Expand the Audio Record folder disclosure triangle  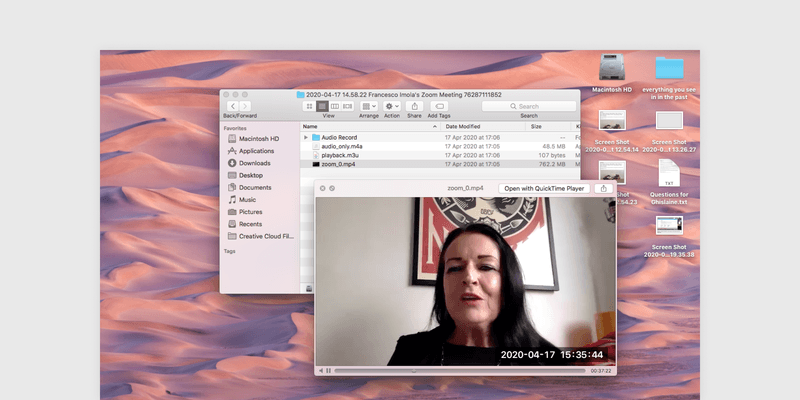pos(306,137)
